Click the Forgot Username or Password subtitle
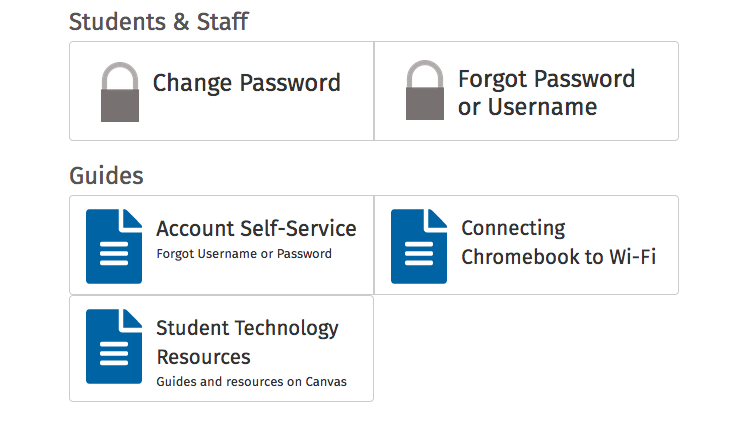Viewport: 738px width, 438px height. click(244, 254)
